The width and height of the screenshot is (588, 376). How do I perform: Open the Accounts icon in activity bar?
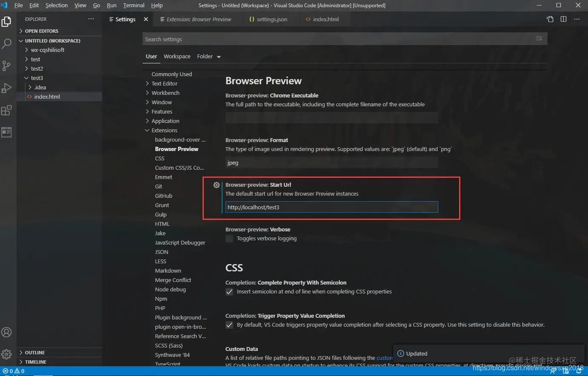(6, 332)
